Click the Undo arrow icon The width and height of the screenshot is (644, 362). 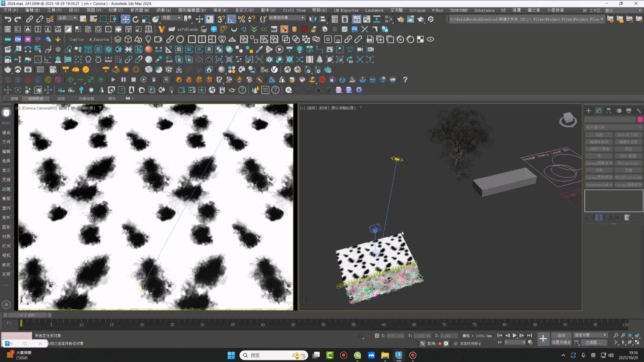(x=8, y=19)
